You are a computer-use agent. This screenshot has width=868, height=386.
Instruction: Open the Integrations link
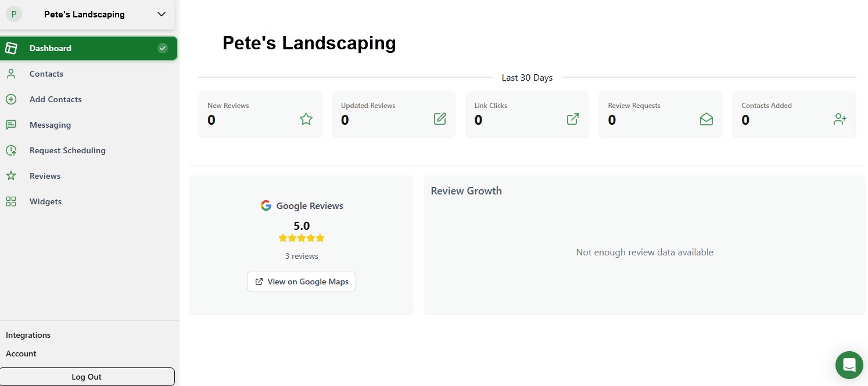(x=28, y=335)
